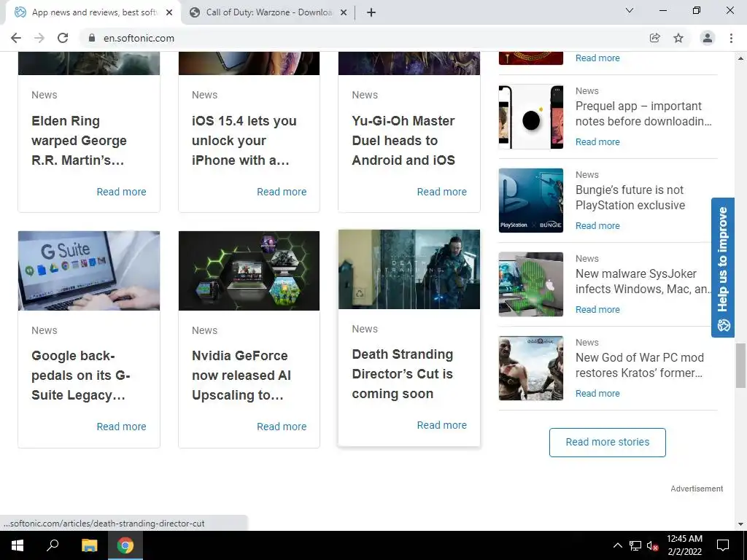Open the Chrome profile avatar
Viewport: 747px width, 560px height.
(x=708, y=38)
